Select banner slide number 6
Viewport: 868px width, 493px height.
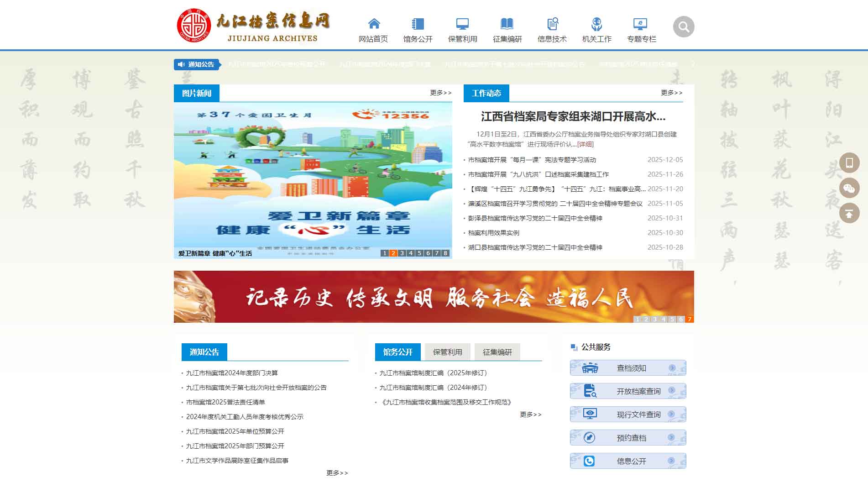[x=681, y=319]
